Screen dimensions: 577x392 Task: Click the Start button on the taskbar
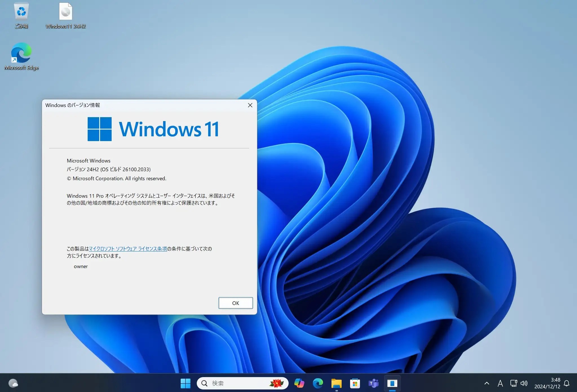point(185,383)
